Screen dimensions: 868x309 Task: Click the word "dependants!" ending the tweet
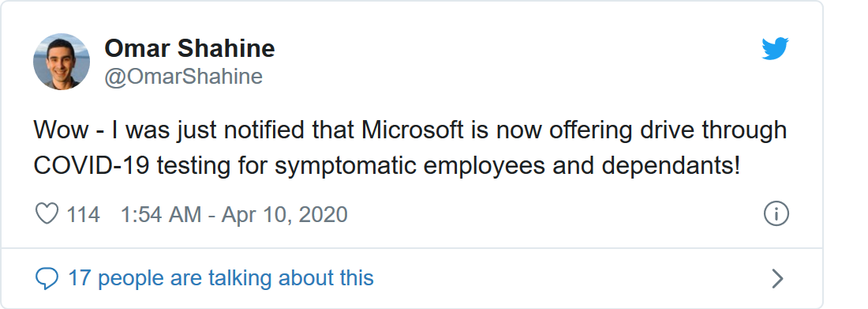671,167
